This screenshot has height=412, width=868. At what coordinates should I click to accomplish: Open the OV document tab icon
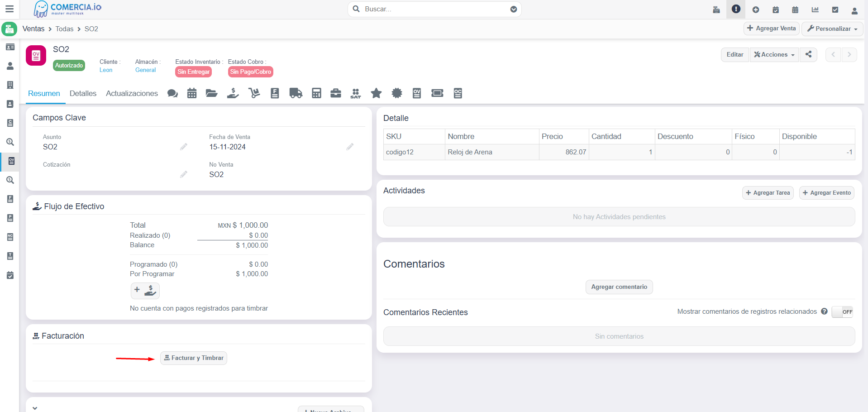[x=417, y=93]
